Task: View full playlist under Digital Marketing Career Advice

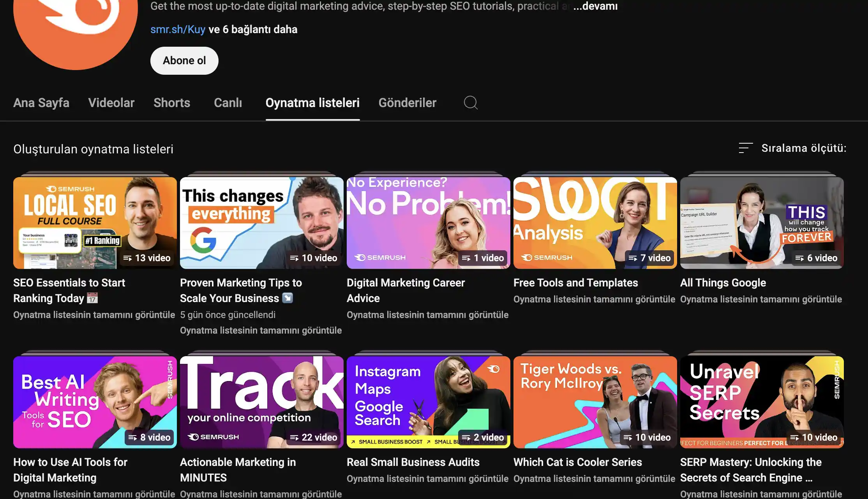Action: click(427, 315)
